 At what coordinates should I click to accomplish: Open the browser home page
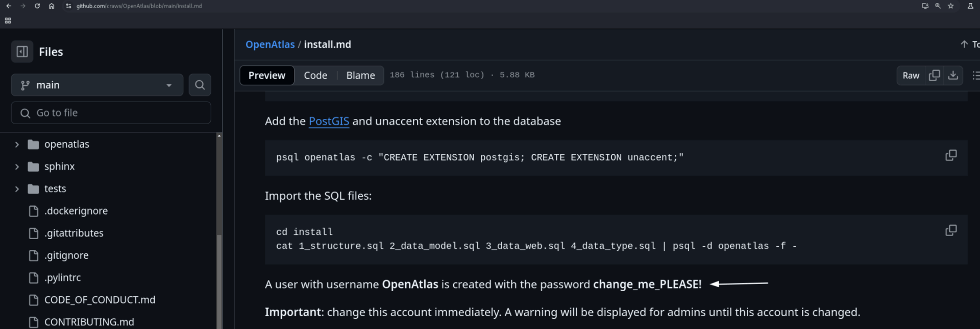point(52,6)
